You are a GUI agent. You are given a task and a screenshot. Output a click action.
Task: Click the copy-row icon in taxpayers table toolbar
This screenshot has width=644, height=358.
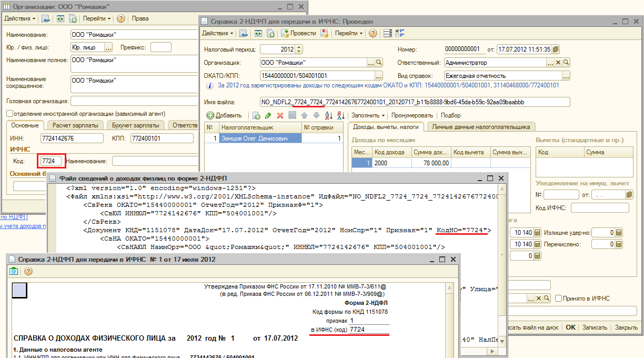tap(256, 115)
